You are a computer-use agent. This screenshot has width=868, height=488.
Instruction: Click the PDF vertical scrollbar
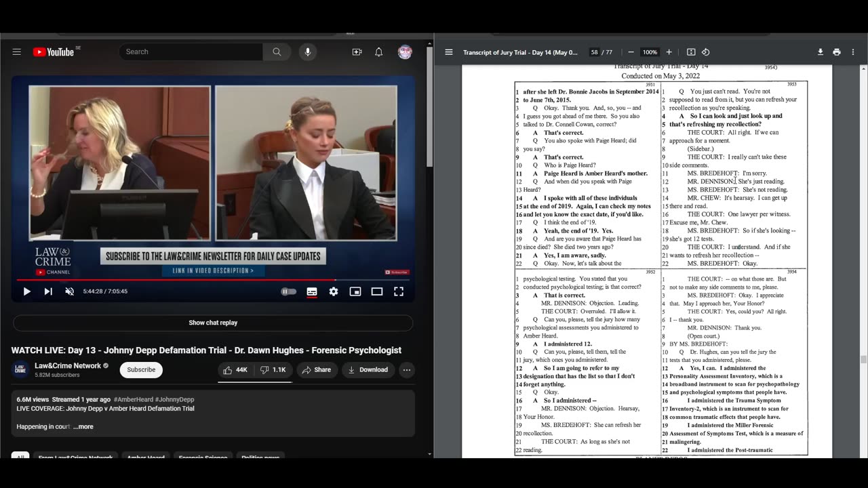pyautogui.click(x=863, y=359)
